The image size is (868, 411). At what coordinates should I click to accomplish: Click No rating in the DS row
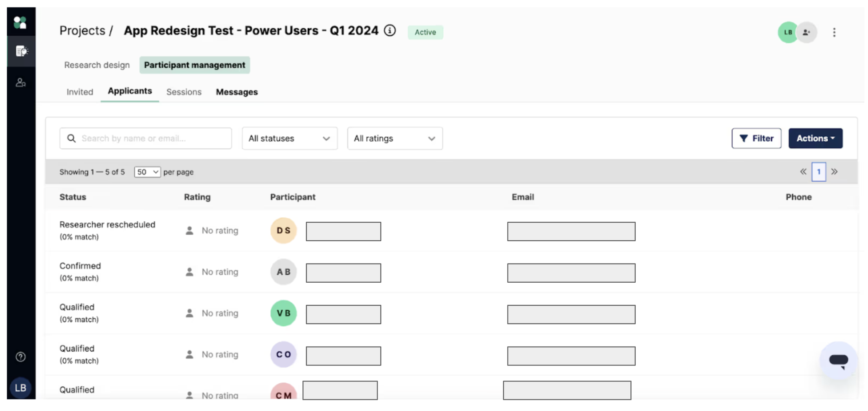click(220, 231)
